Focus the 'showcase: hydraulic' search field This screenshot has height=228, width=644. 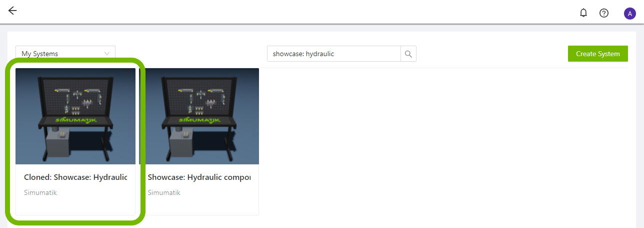tap(334, 54)
